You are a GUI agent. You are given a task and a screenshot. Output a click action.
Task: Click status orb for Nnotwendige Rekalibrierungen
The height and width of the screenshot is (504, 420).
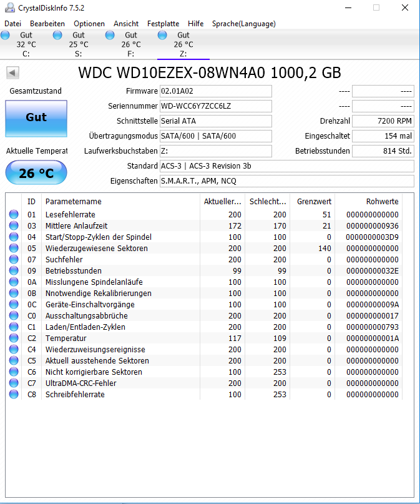pyautogui.click(x=14, y=293)
